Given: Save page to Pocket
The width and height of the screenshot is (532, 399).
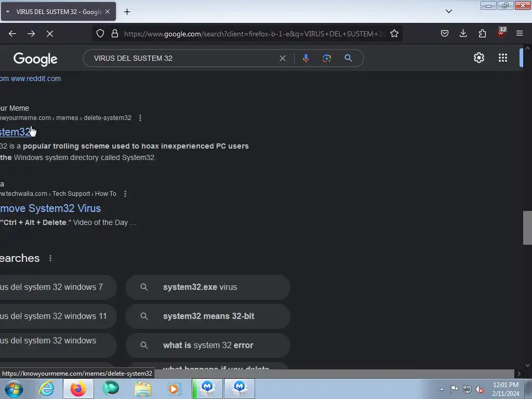Looking at the screenshot, I should click(x=445, y=33).
